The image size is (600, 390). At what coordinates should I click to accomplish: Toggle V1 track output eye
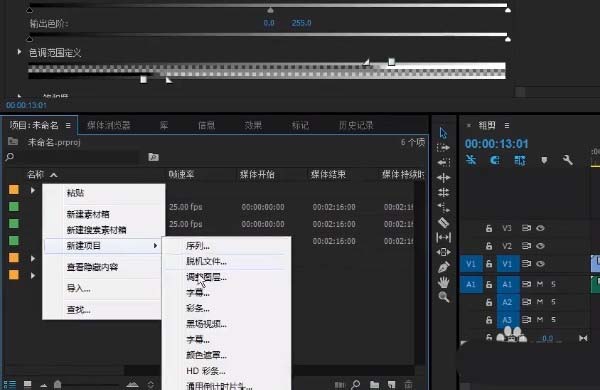(x=540, y=264)
